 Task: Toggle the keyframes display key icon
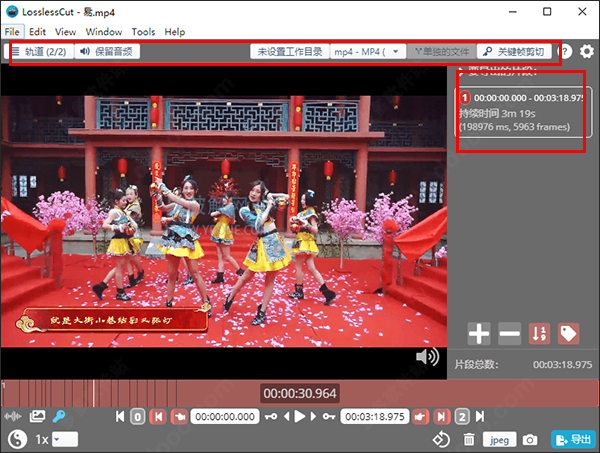tap(59, 416)
